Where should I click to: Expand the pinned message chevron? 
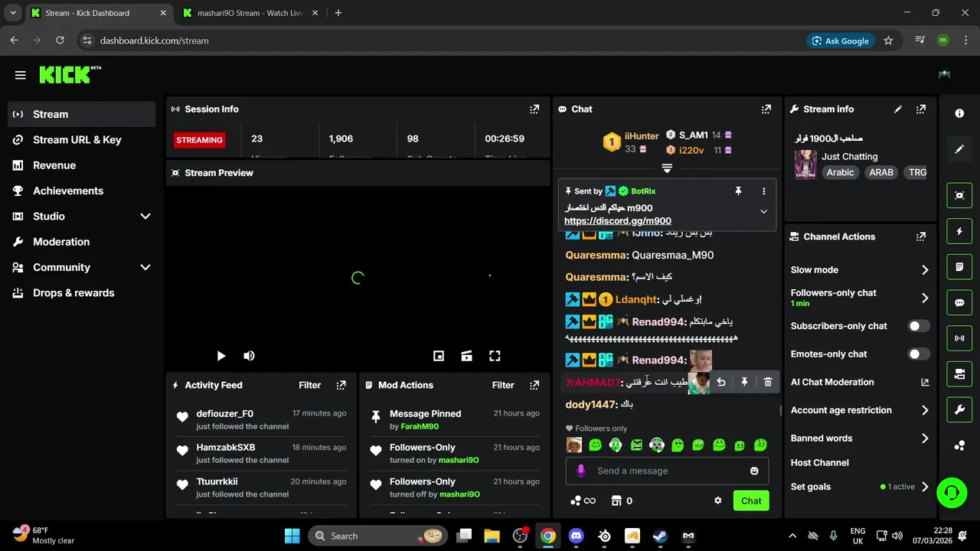[x=763, y=212]
